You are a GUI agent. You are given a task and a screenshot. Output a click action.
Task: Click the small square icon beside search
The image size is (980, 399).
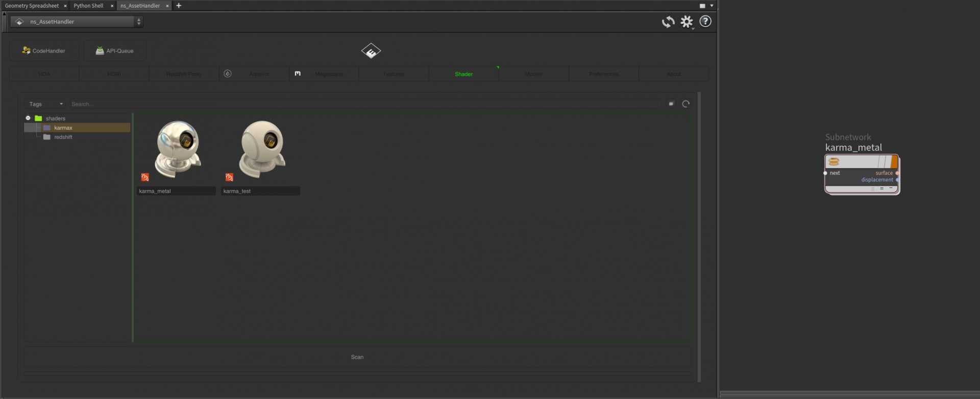pos(671,104)
